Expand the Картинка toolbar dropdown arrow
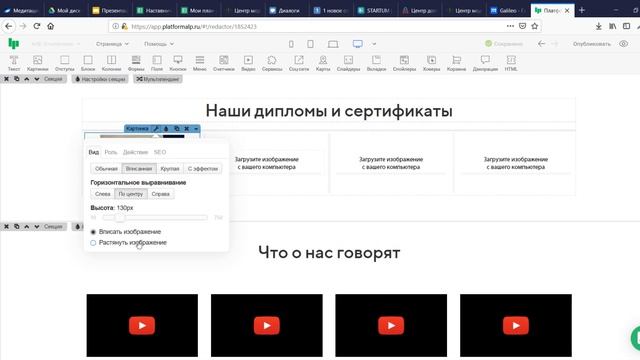This screenshot has height=360, width=640. pos(196,129)
